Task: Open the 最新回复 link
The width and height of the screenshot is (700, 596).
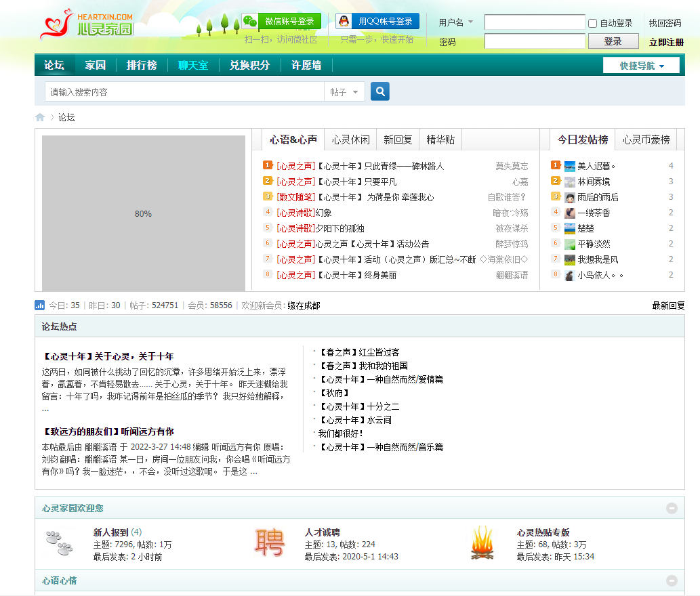Action: [x=668, y=305]
